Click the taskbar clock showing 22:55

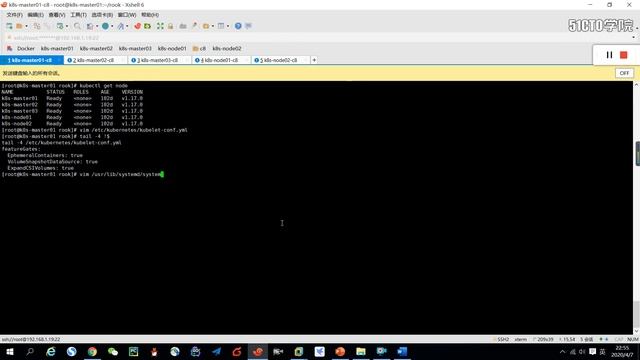pyautogui.click(x=622, y=351)
